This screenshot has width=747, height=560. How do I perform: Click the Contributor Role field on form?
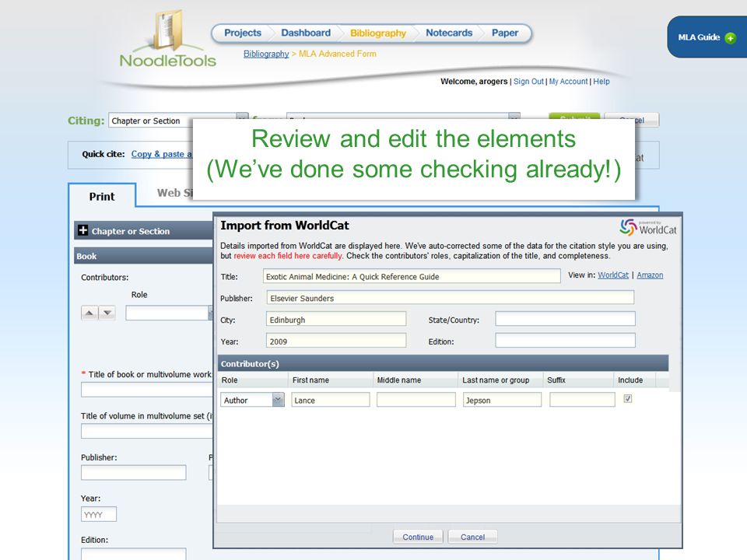click(169, 313)
